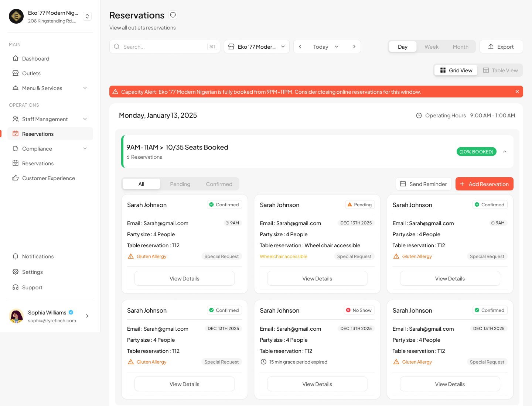Open the Dashboard home icon in sidebar

tap(16, 58)
